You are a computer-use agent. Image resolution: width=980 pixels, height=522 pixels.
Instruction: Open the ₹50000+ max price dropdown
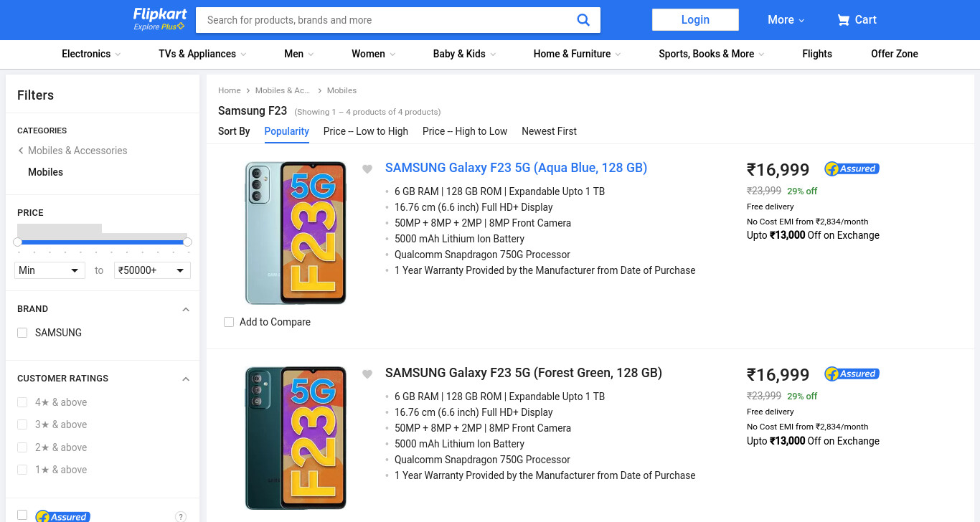(x=152, y=270)
